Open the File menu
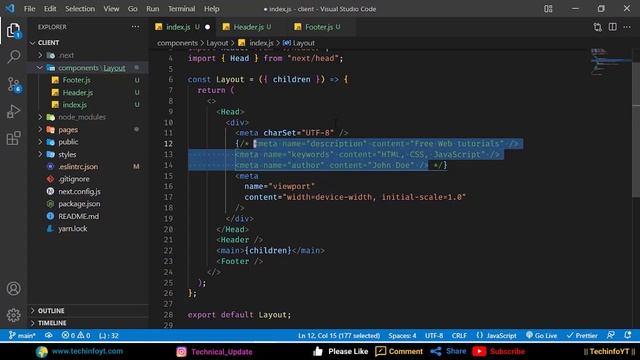This screenshot has width=640, height=360. pyautogui.click(x=29, y=9)
